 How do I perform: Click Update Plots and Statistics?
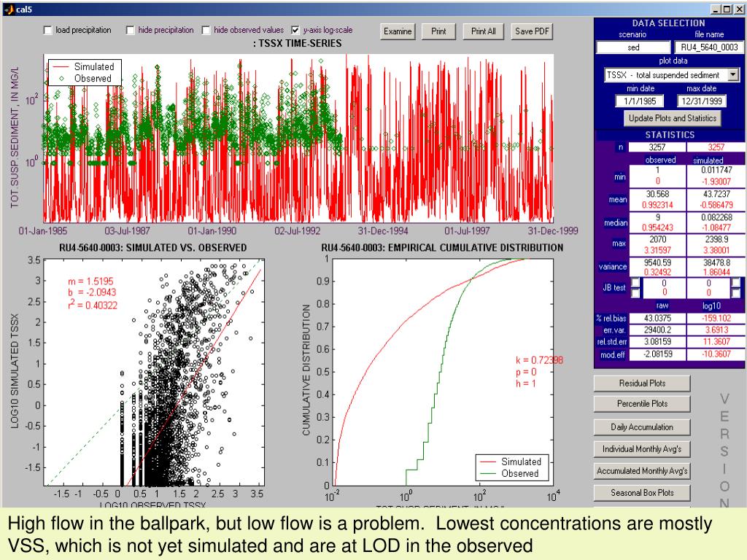click(672, 118)
